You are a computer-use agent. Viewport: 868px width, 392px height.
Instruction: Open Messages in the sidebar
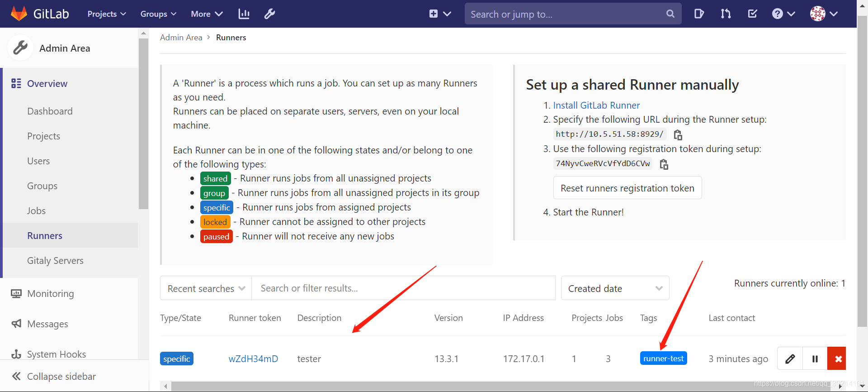click(47, 324)
